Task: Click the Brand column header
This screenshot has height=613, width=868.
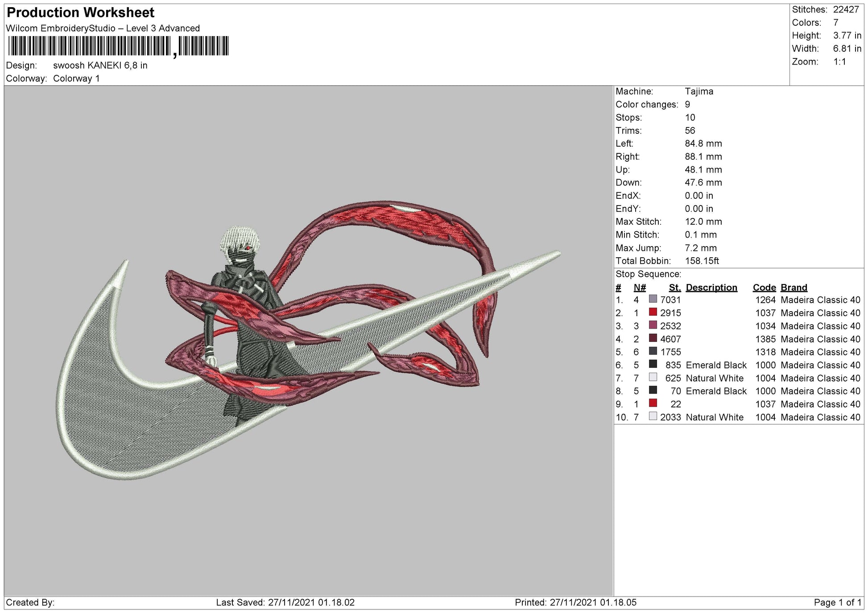Action: click(794, 288)
